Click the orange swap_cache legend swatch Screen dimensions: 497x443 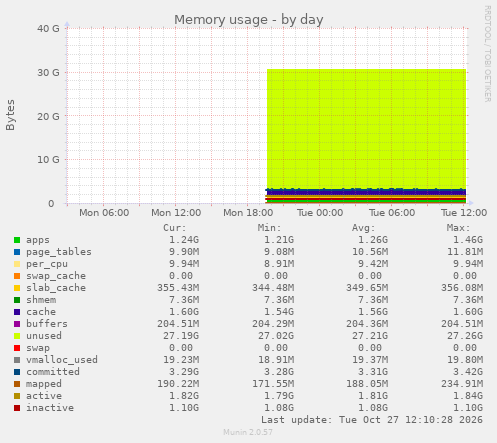click(x=17, y=276)
